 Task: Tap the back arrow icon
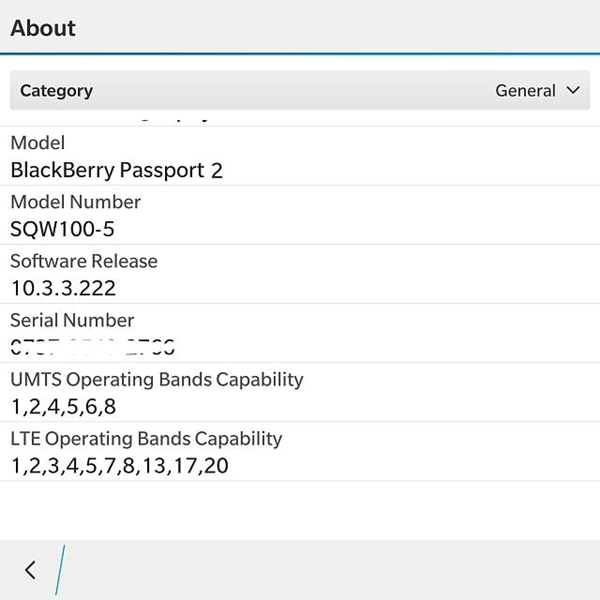pos(30,570)
